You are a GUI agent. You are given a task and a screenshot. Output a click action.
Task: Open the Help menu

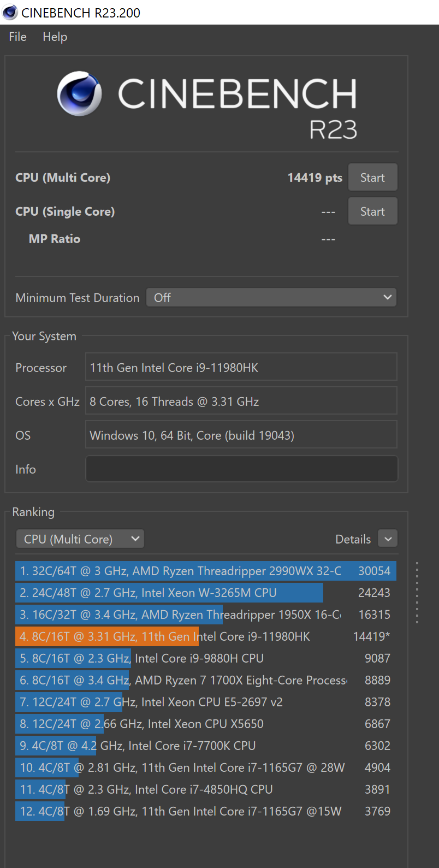pyautogui.click(x=55, y=37)
